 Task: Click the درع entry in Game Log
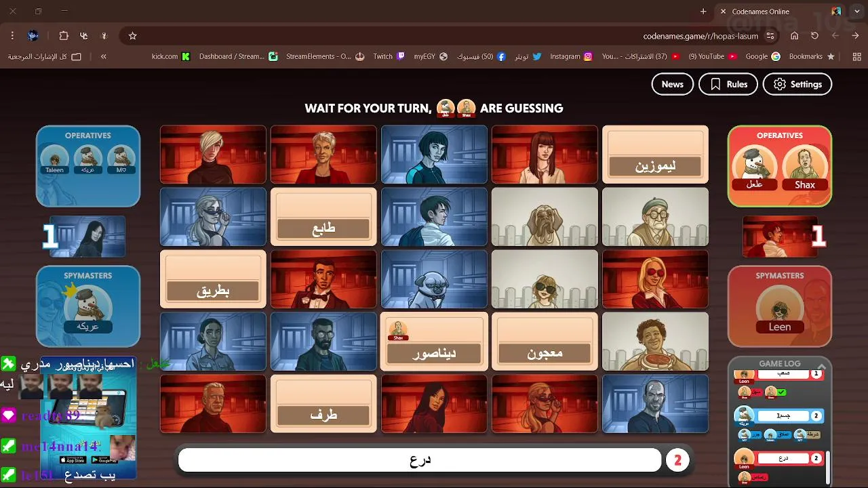pyautogui.click(x=783, y=458)
